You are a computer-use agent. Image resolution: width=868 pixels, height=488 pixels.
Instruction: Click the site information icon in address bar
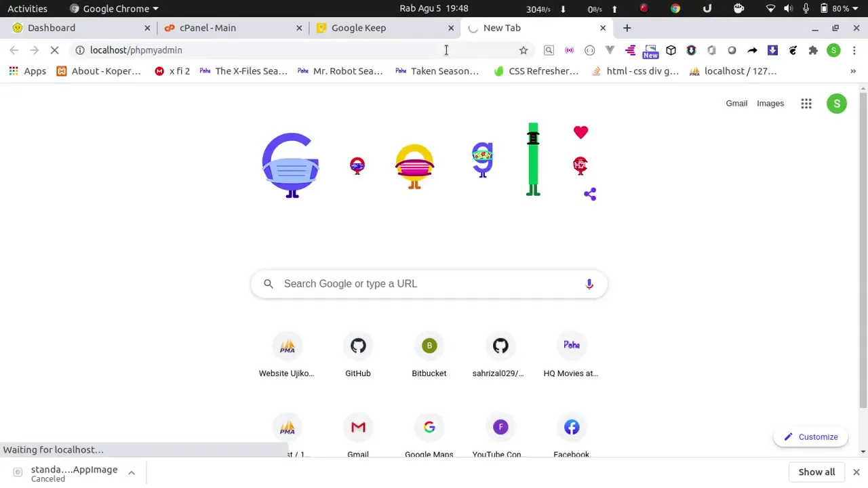coord(79,50)
